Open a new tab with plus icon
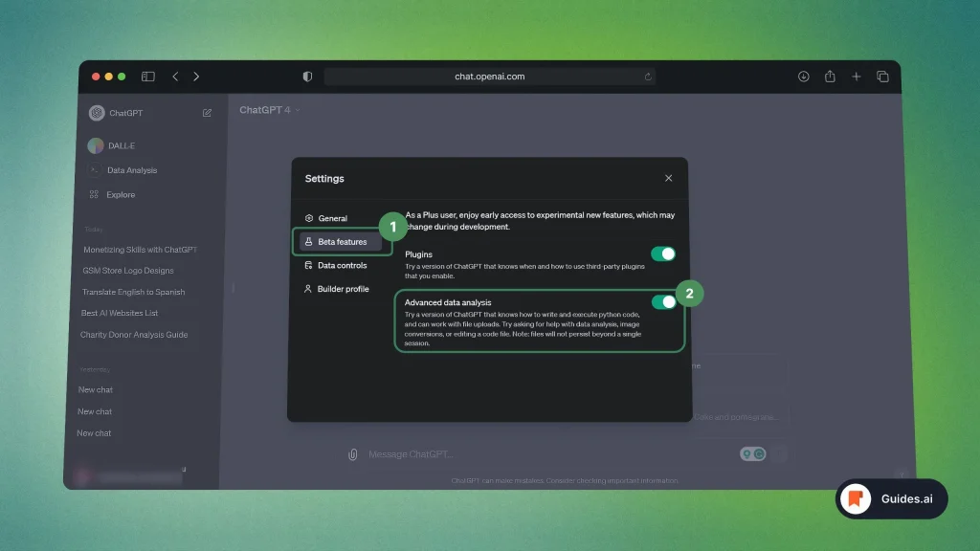This screenshot has height=551, width=980. [857, 77]
